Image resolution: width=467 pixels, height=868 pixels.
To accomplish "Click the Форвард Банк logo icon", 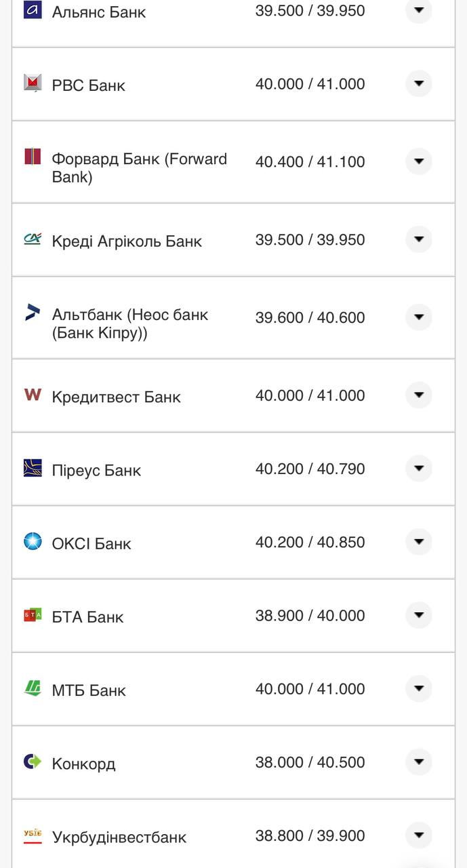I will click(33, 157).
